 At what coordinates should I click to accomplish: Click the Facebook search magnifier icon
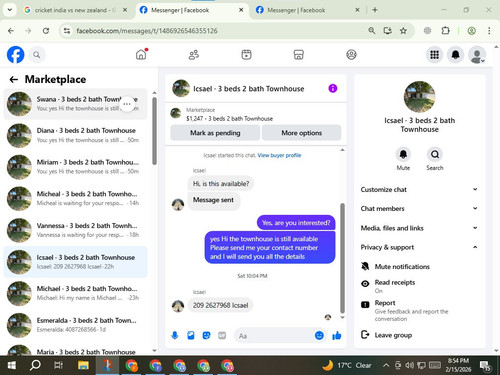tap(37, 55)
